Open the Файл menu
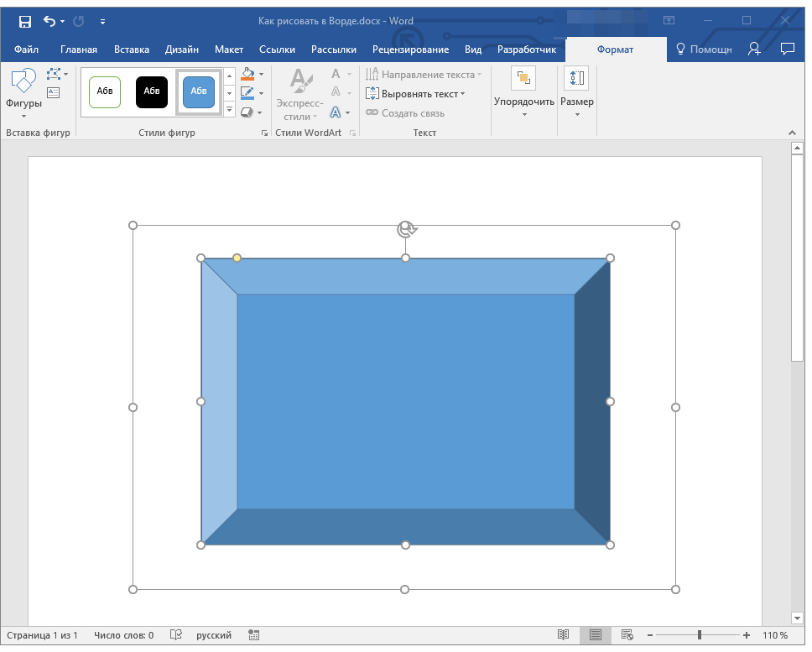 click(x=26, y=50)
